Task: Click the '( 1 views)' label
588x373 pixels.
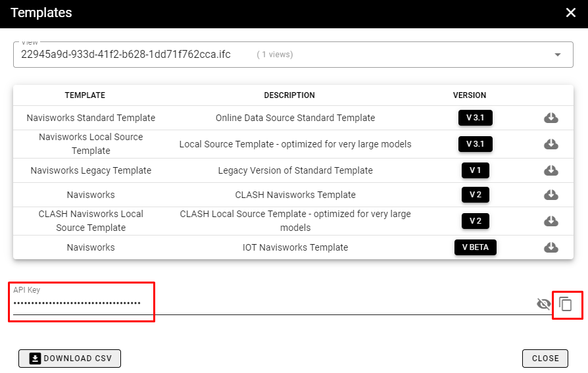Action: coord(275,55)
